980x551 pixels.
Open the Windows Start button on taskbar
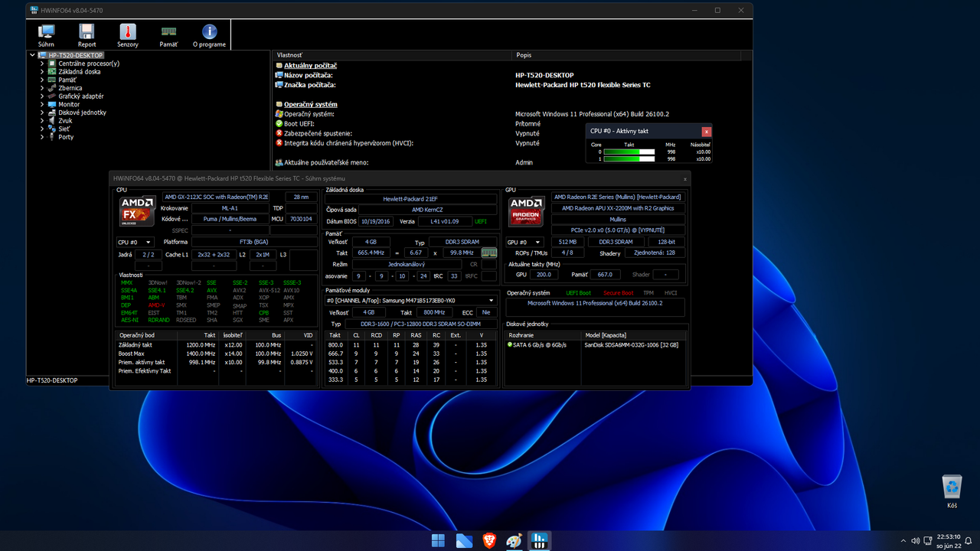(x=438, y=540)
